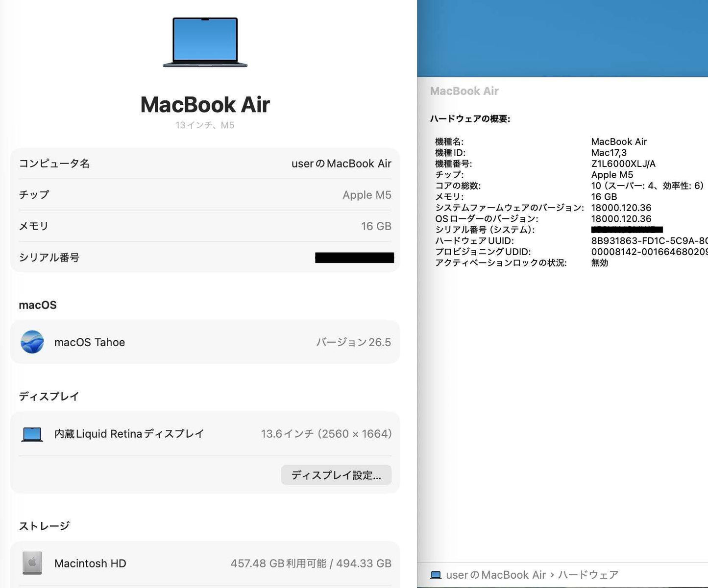Click the 'コンピュータ名' row label
The height and width of the screenshot is (588, 708).
[54, 164]
